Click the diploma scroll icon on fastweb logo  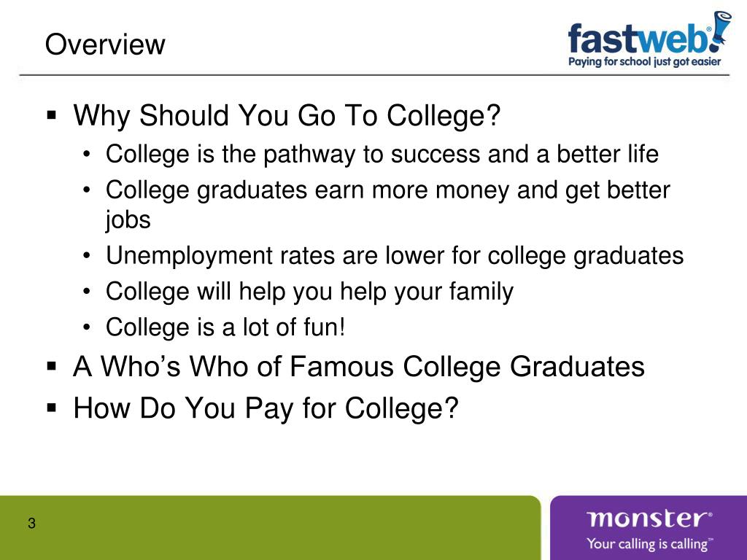(721, 30)
